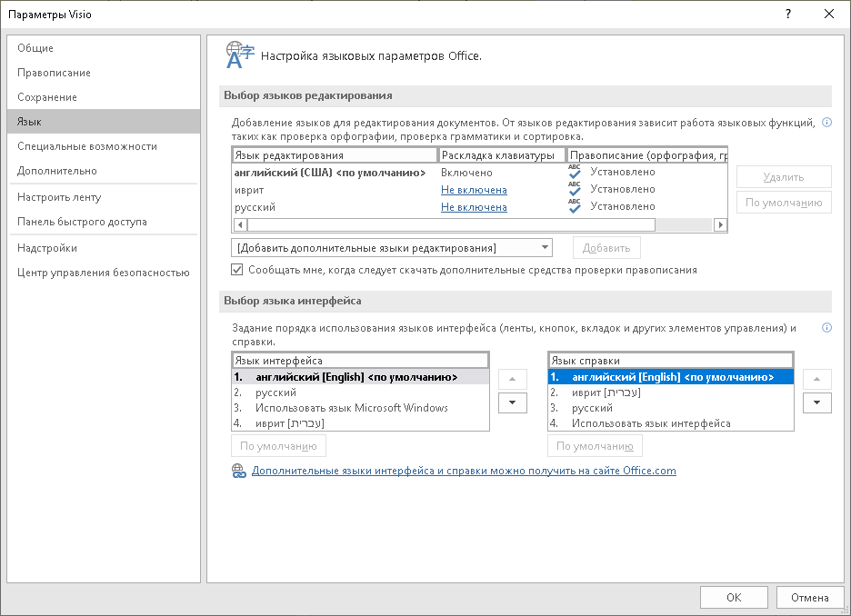This screenshot has width=851, height=616.
Task: Click the Добавить button
Action: click(x=606, y=248)
